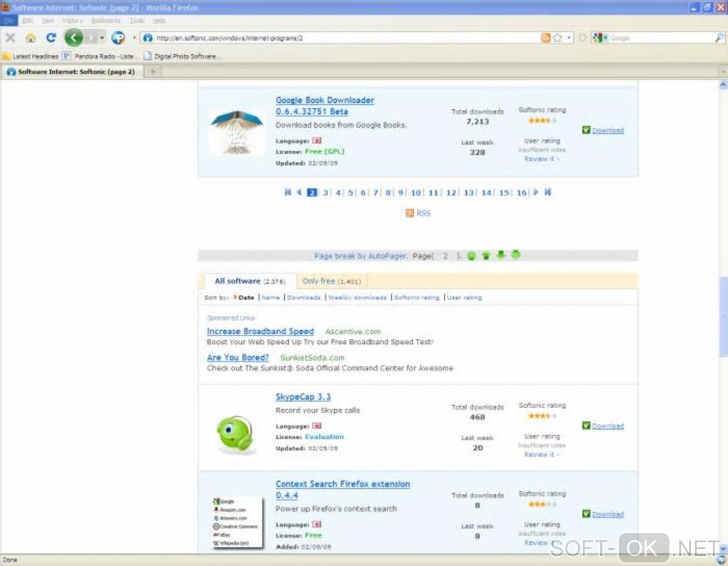
Task: Sort list by Name
Action: pyautogui.click(x=271, y=298)
